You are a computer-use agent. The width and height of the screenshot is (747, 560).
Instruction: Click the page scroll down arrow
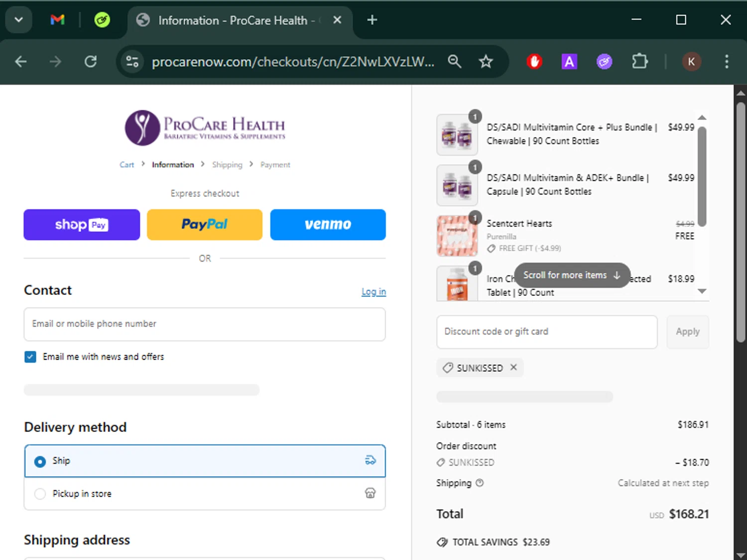741,555
